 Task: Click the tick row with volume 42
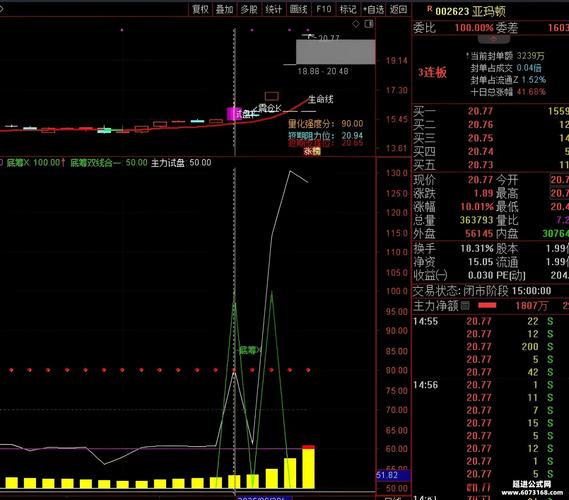click(491, 372)
